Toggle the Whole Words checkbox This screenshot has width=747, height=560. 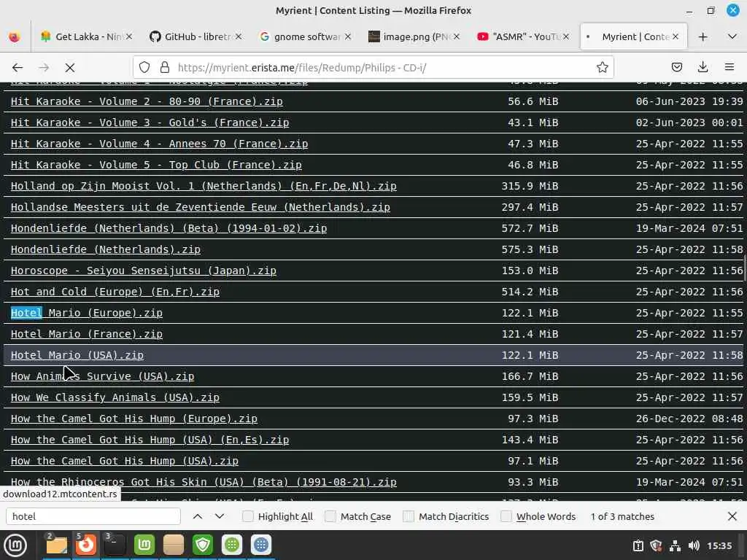(506, 516)
